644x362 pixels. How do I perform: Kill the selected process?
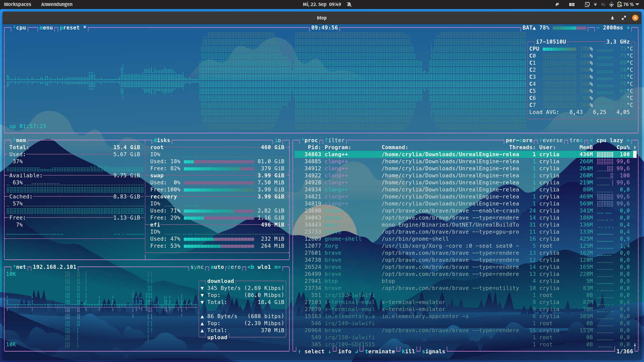tap(409, 352)
